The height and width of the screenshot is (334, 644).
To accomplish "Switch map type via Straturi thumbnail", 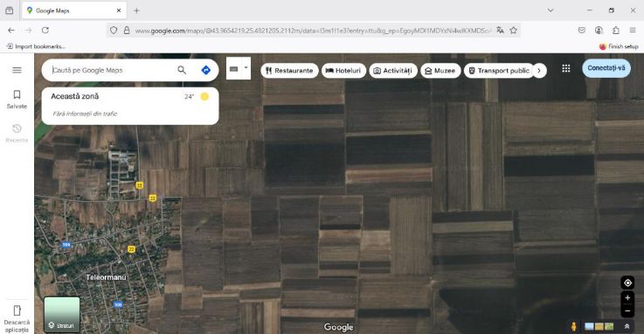I will coord(62,314).
